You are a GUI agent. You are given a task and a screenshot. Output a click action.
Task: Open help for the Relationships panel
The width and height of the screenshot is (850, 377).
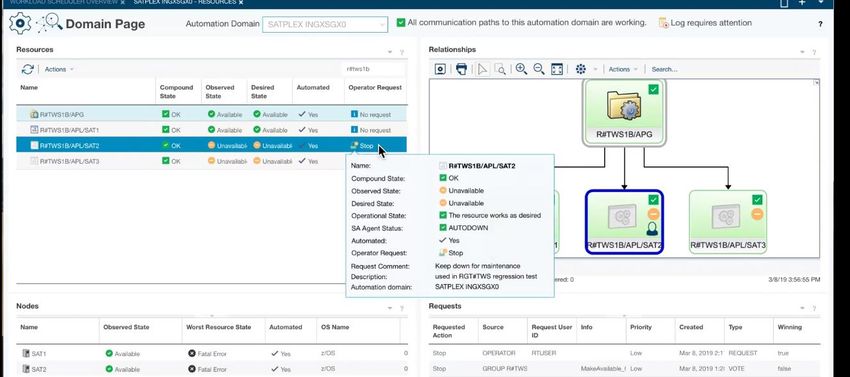814,53
